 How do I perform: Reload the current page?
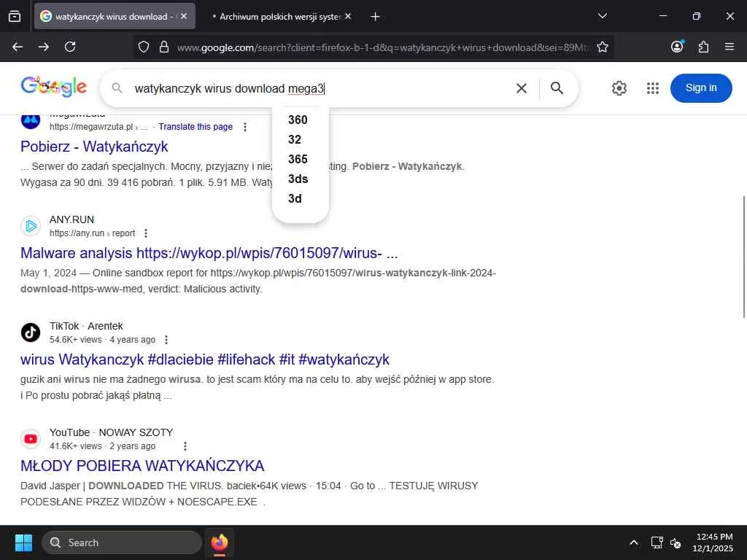coord(70,47)
